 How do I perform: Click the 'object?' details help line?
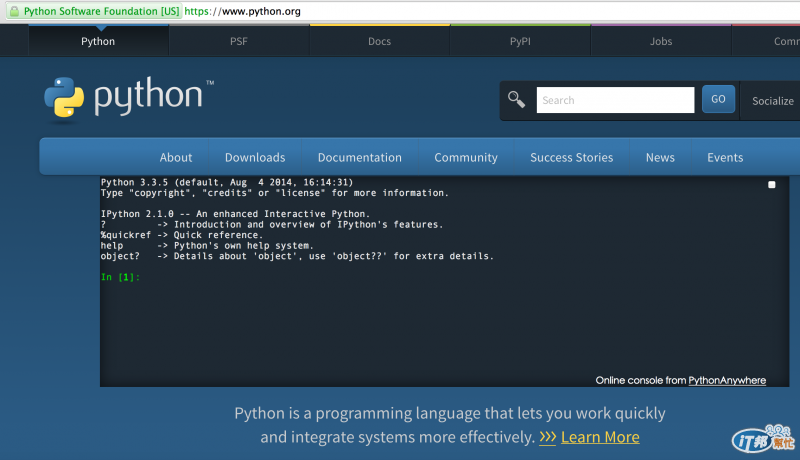[297, 256]
